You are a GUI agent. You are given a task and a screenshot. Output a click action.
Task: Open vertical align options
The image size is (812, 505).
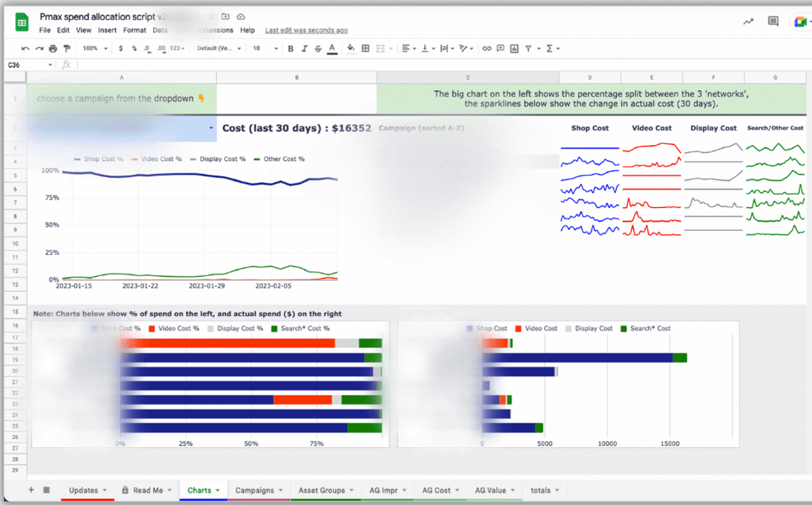point(428,48)
